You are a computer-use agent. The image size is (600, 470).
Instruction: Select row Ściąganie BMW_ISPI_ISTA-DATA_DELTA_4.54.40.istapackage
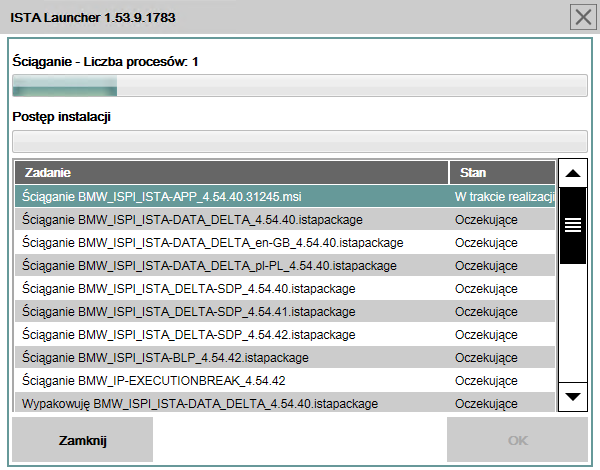(285, 219)
